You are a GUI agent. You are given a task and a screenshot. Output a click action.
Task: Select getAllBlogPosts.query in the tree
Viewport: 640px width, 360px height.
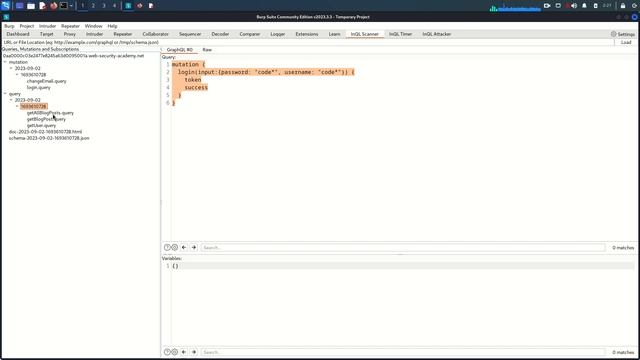50,113
